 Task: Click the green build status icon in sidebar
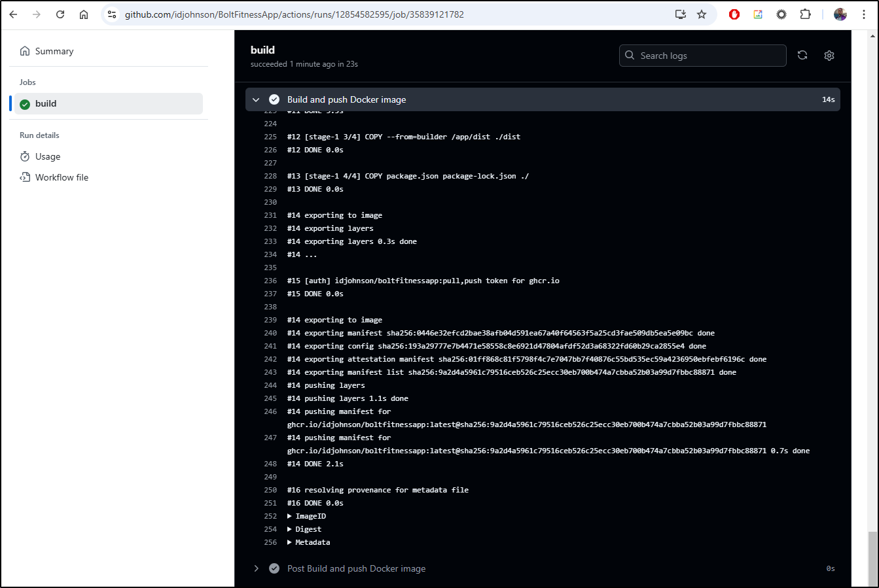(25, 104)
